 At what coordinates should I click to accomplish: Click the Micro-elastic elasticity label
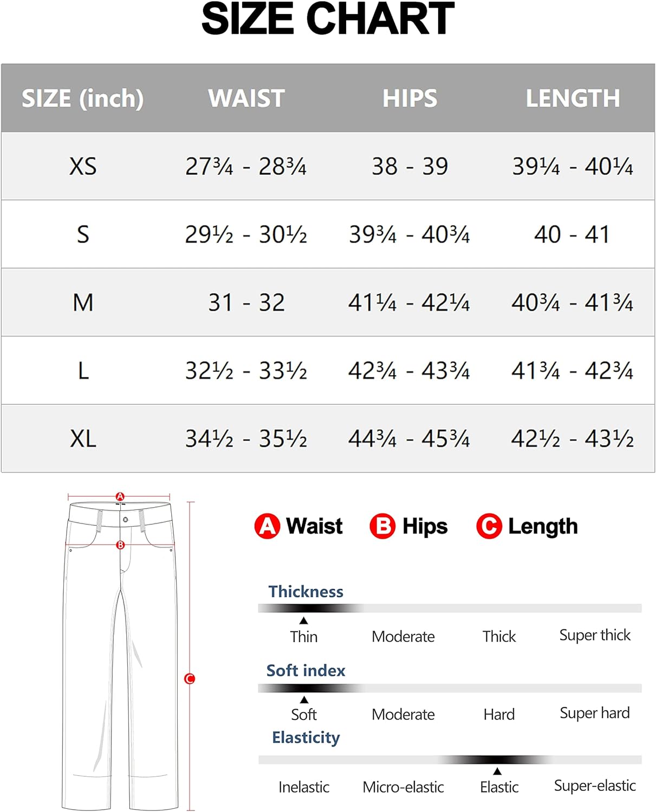404,787
